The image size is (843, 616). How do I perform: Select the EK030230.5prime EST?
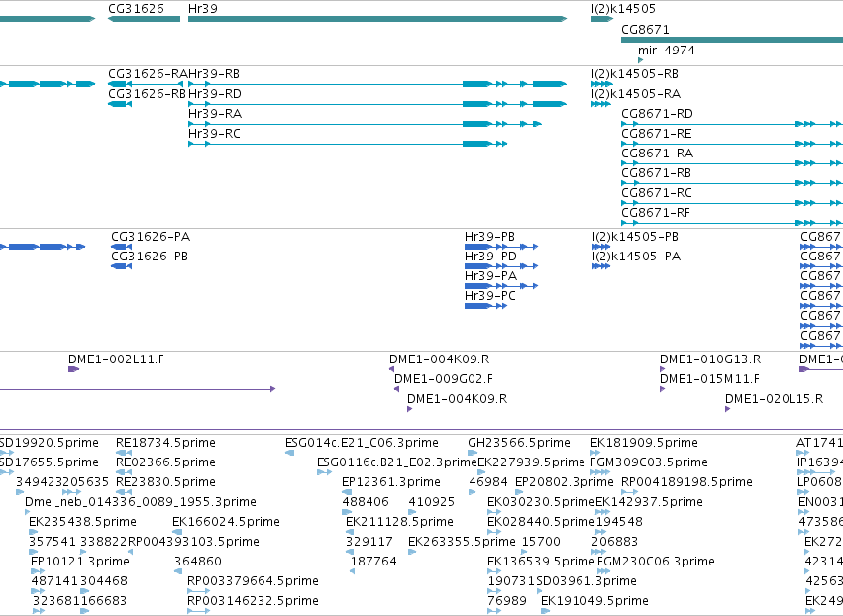(x=541, y=502)
